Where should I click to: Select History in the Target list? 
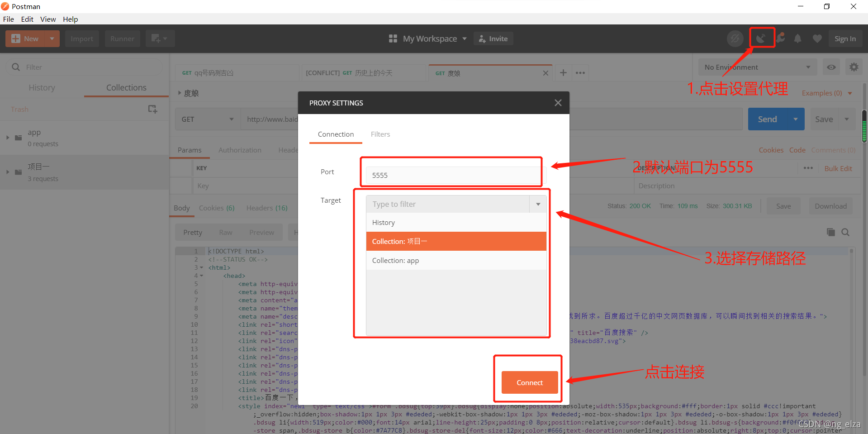click(456, 222)
